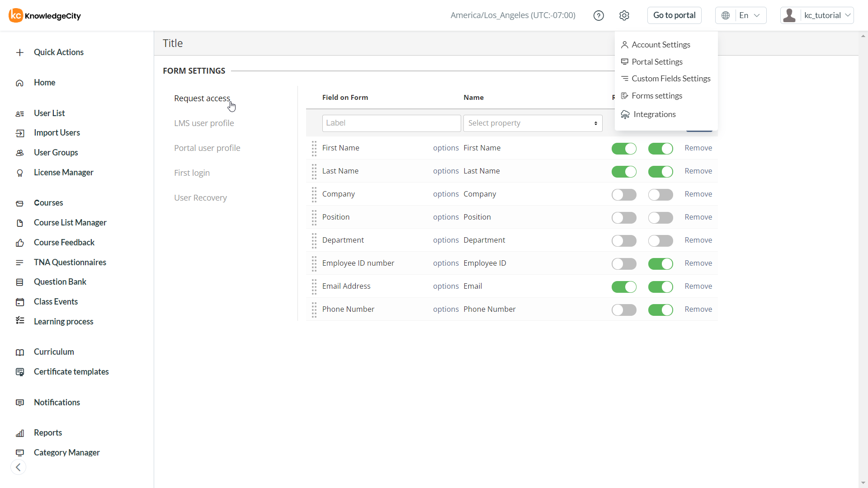Click the License Manager sidebar icon
The width and height of the screenshot is (868, 488).
[x=20, y=173]
